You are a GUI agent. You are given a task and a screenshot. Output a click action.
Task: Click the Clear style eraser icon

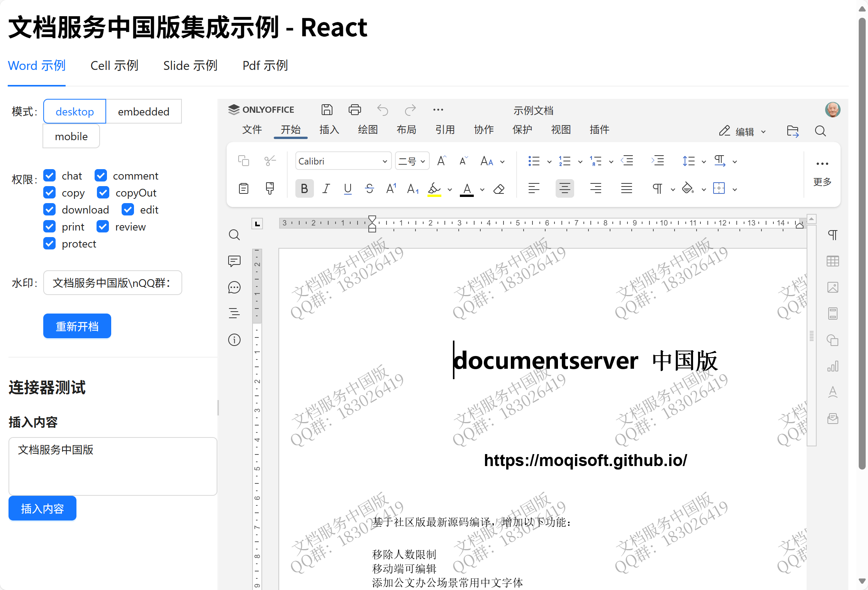click(499, 189)
